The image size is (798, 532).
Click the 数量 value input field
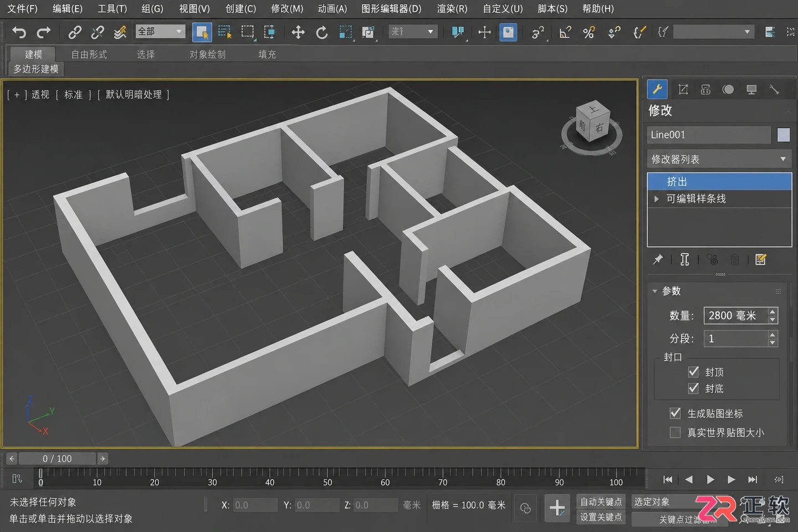(735, 315)
